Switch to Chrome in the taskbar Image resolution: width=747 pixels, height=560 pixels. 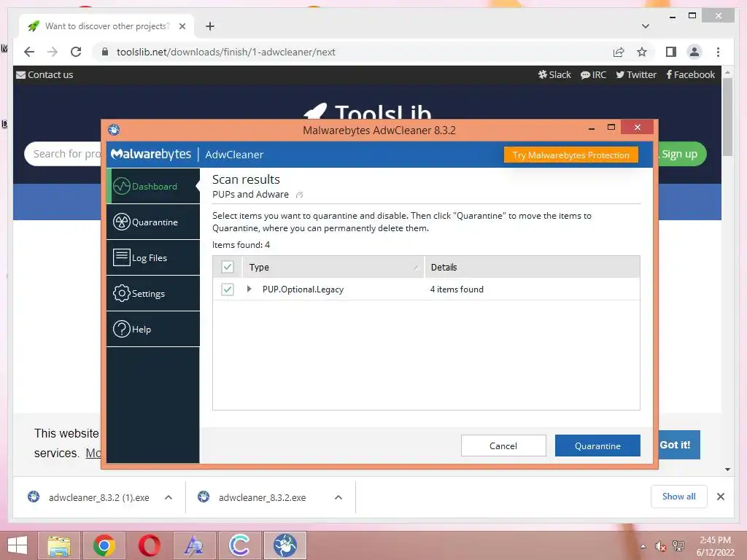(104, 545)
